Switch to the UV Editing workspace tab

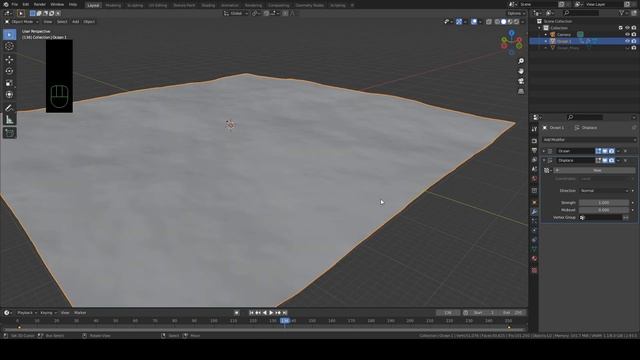click(x=158, y=5)
